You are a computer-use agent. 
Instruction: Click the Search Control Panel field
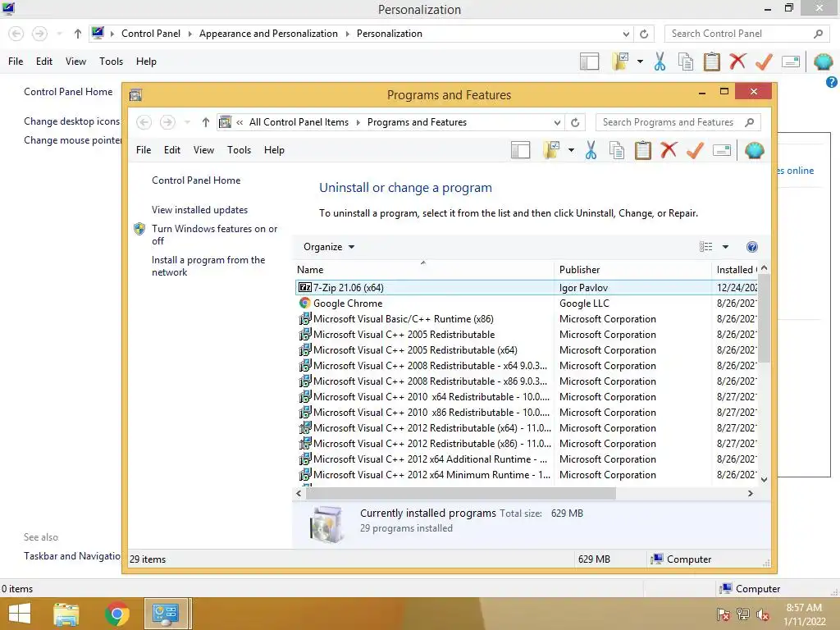click(745, 34)
